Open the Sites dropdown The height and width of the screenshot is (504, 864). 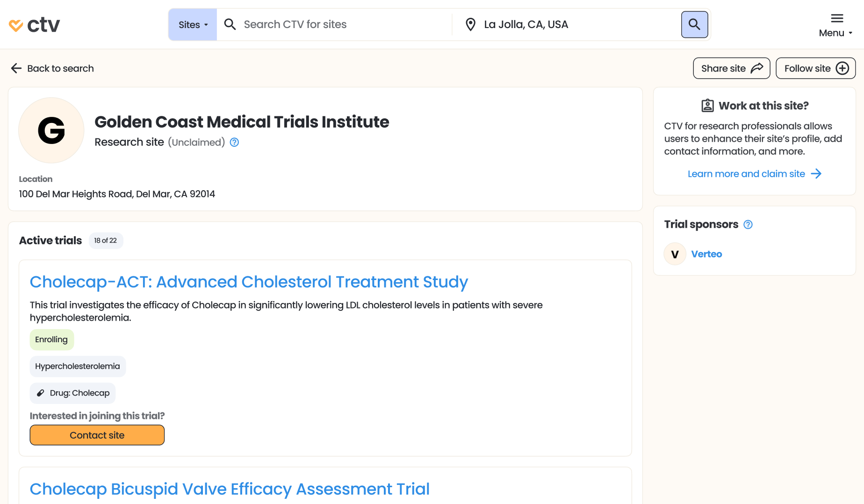(193, 25)
